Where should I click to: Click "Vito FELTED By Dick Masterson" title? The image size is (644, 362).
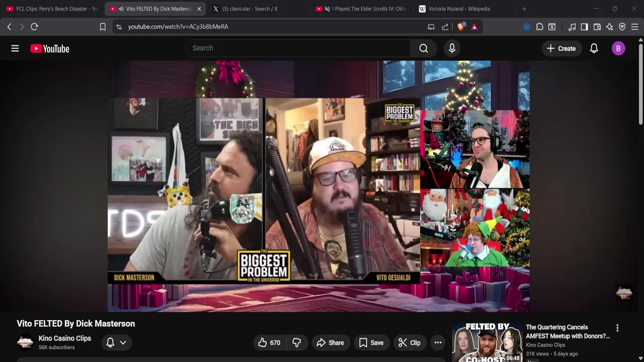click(x=76, y=324)
